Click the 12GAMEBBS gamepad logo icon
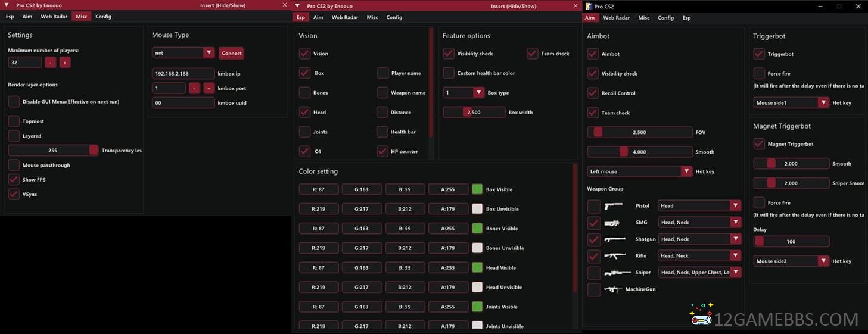 pyautogui.click(x=701, y=315)
